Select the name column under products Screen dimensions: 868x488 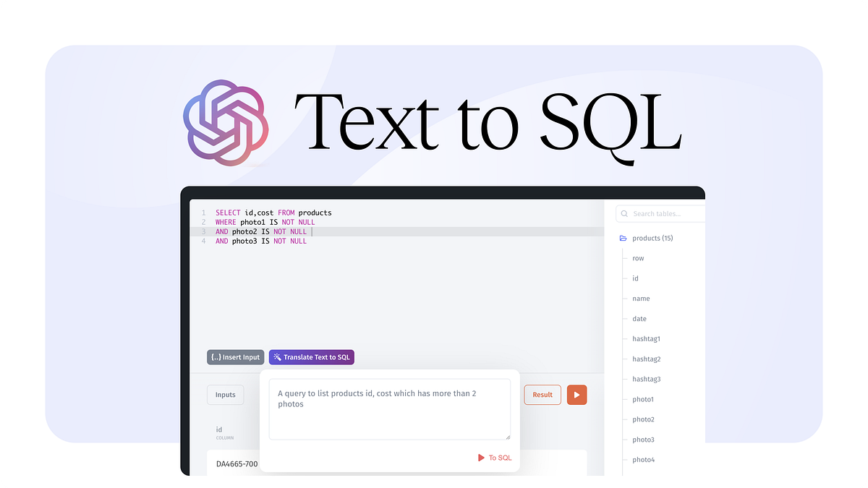(641, 298)
